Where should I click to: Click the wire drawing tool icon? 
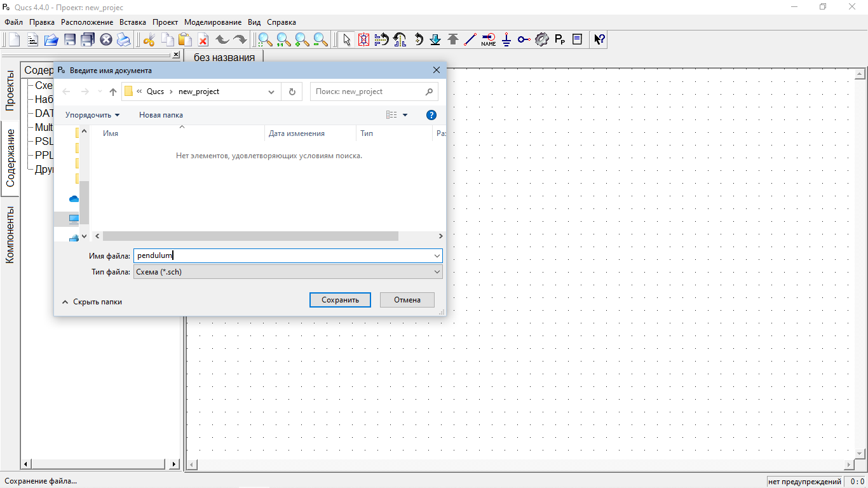tap(470, 39)
